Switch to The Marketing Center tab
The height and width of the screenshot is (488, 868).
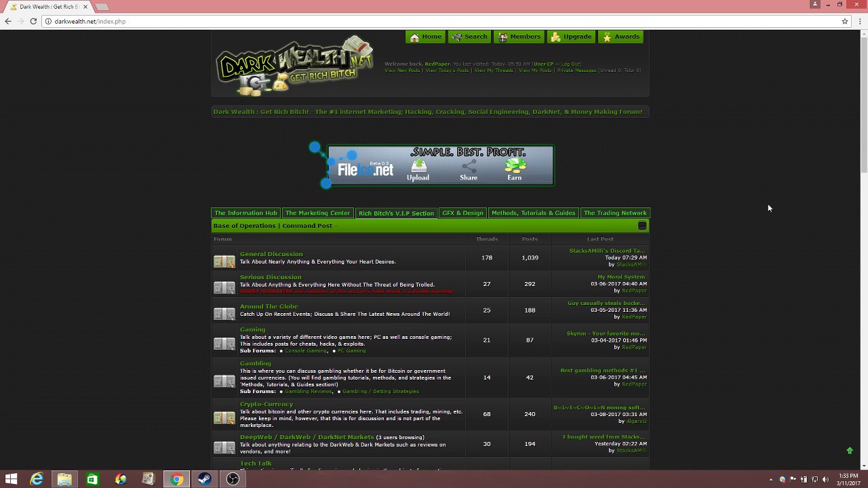(x=317, y=213)
